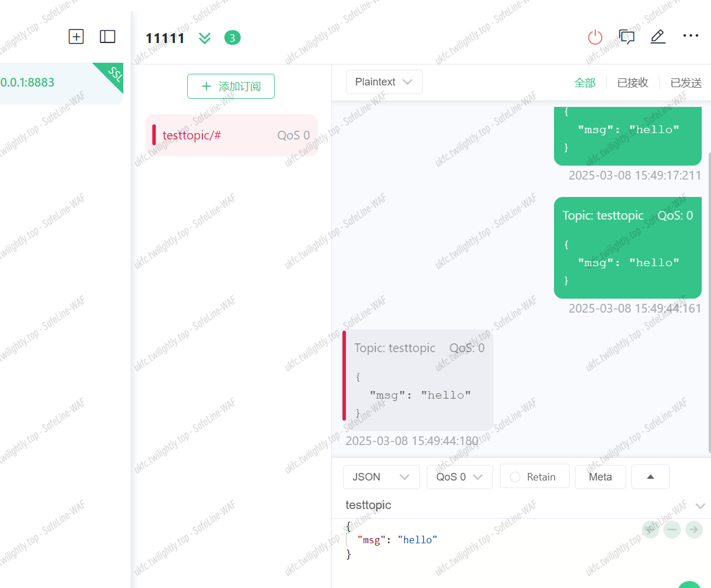Switch to the 已发送 messages tab
Screen dimensions: 711x588
[685, 83]
